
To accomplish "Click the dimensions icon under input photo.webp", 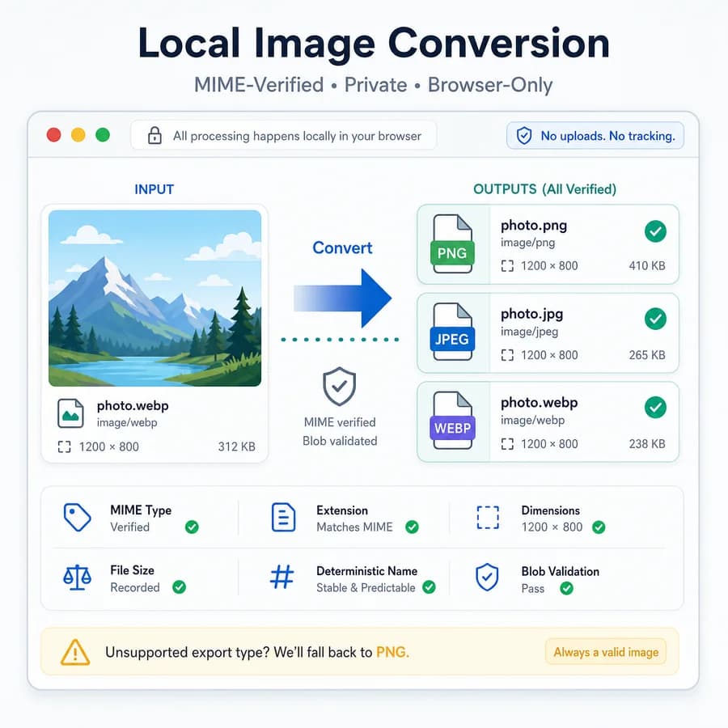I will (x=64, y=447).
